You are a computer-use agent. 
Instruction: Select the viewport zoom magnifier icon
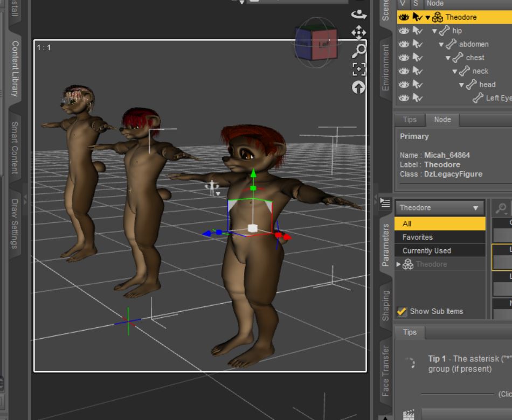(x=358, y=51)
